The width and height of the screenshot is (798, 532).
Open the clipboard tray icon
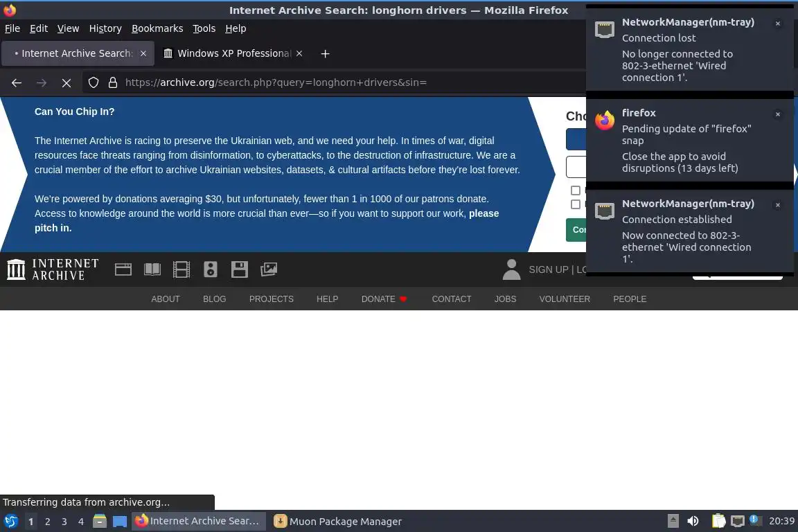pyautogui.click(x=718, y=521)
